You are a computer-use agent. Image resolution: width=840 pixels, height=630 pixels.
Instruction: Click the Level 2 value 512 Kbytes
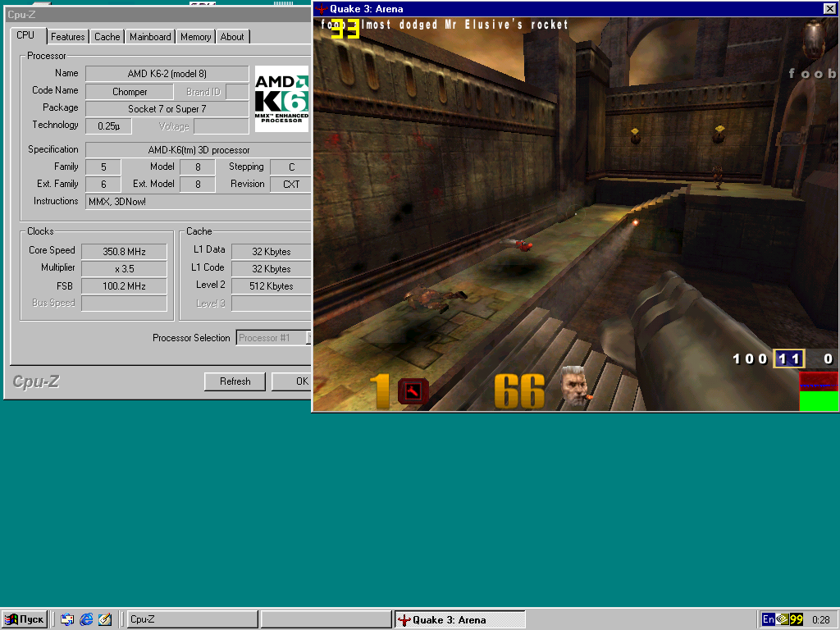[x=272, y=286]
